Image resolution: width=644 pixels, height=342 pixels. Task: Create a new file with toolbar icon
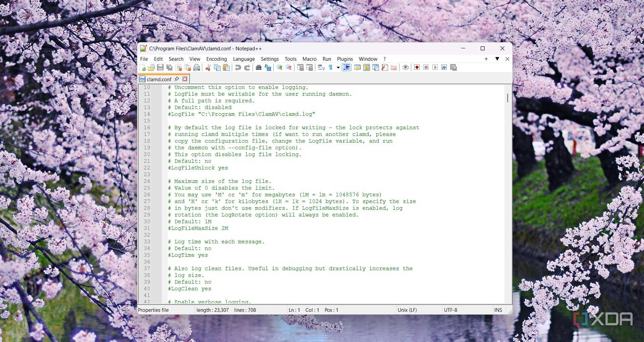tap(142, 68)
